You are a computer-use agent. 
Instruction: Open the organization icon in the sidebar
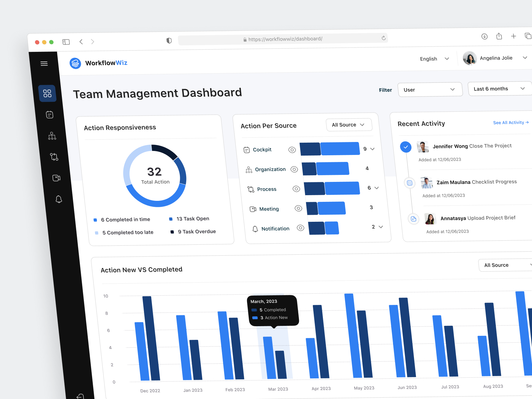(52, 136)
